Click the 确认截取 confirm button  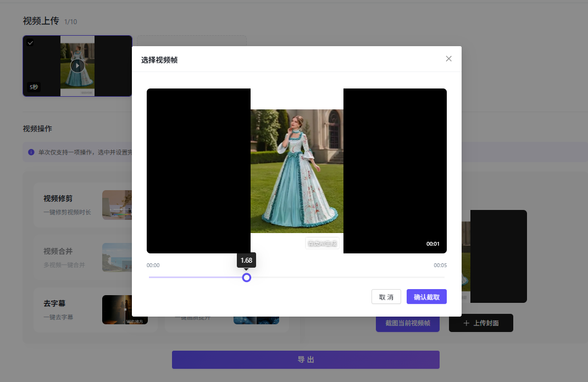[x=426, y=297]
